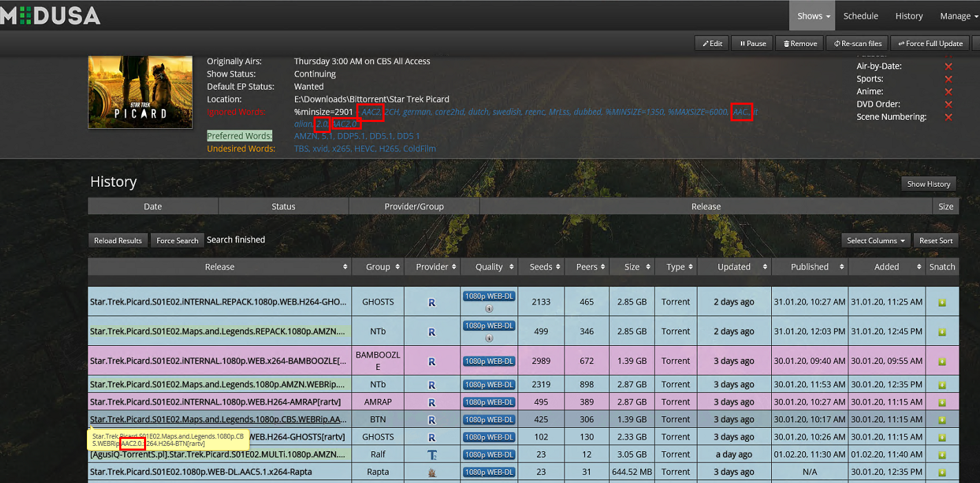Select the location path 'E:\Downloads\Bittorrent\Star Trek Picard'
The height and width of the screenshot is (483, 980).
(371, 99)
